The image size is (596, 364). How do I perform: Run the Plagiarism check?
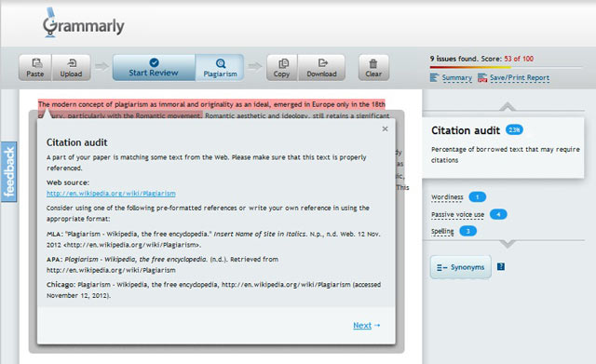tap(220, 68)
